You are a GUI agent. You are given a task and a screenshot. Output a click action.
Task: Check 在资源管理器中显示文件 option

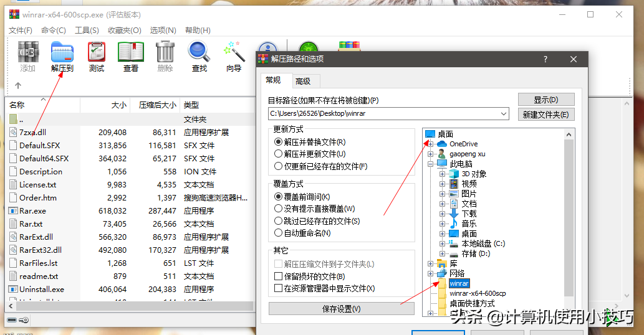[x=279, y=288]
